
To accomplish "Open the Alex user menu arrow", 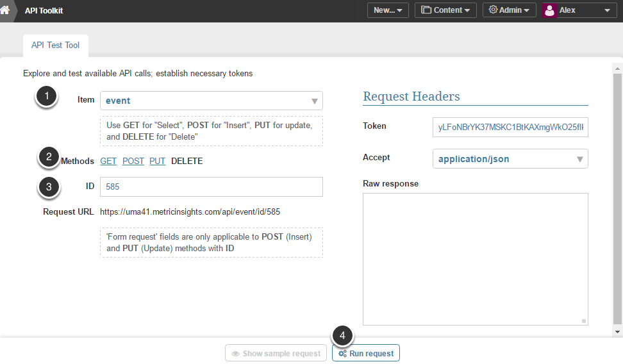I will pos(606,10).
